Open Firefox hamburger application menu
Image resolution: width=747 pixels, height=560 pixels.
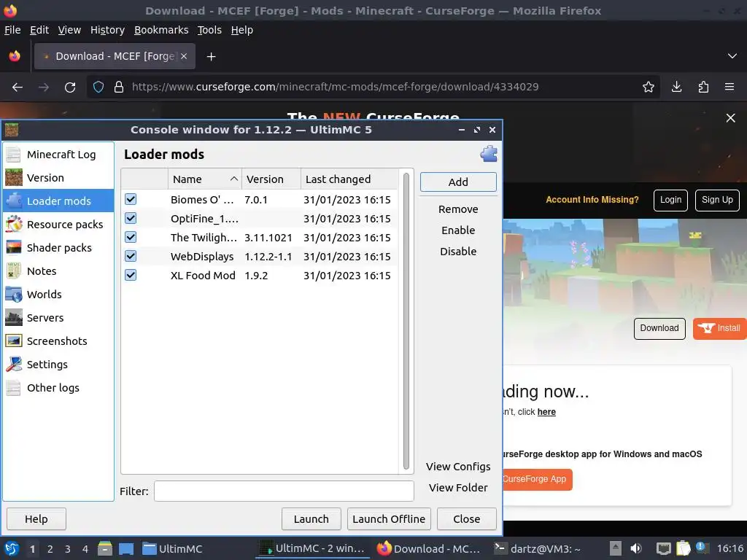coord(729,87)
